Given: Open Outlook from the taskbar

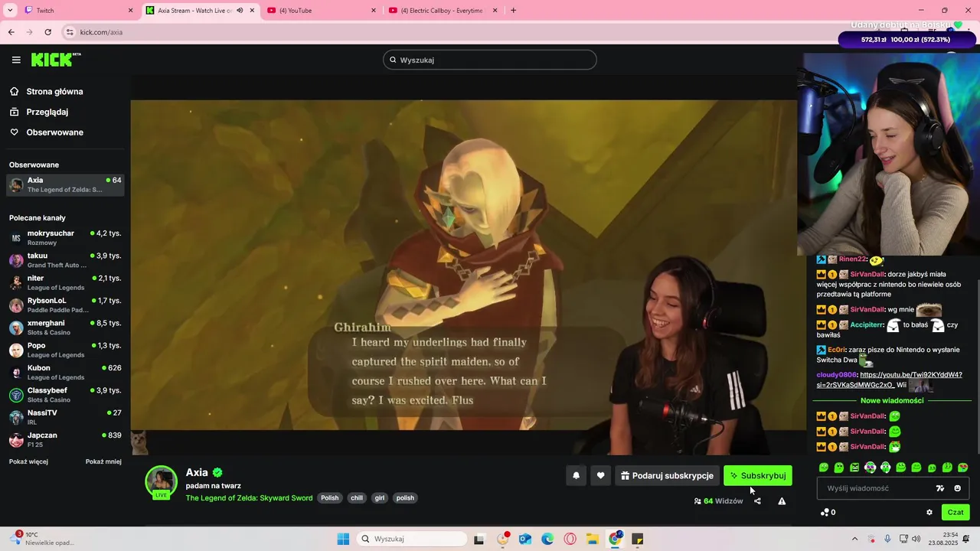Looking at the screenshot, I should coord(525,539).
